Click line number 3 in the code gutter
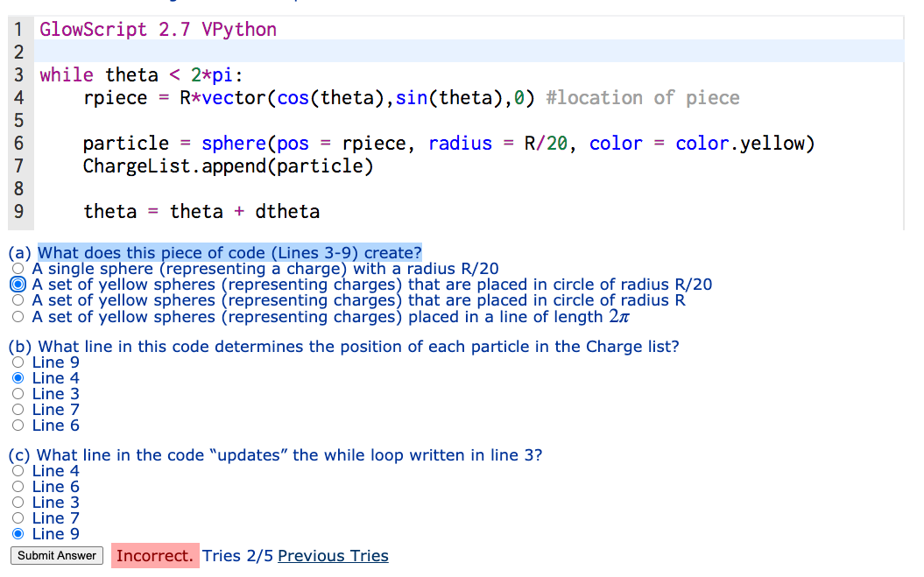924x577 pixels. [x=18, y=75]
